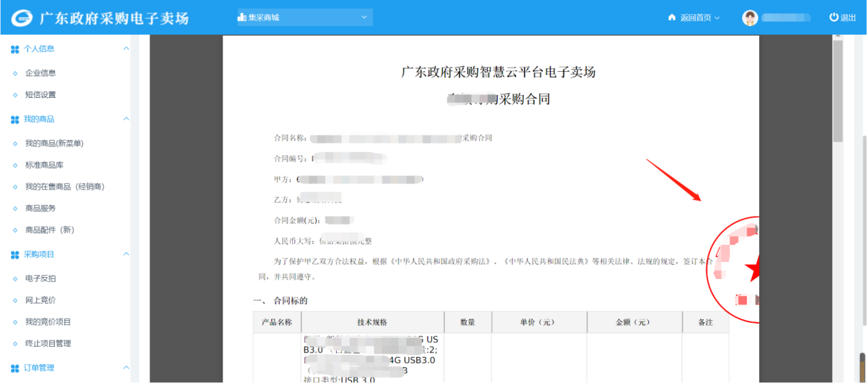Click the bullet icon beside 标准商品库
Image resolution: width=868 pixels, height=383 pixels.
(x=15, y=166)
